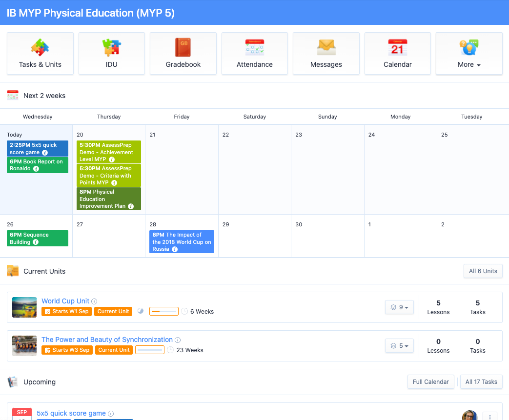The height and width of the screenshot is (420, 509).
Task: Open three-dot menu for 5x5 quick score game
Action: (x=490, y=416)
